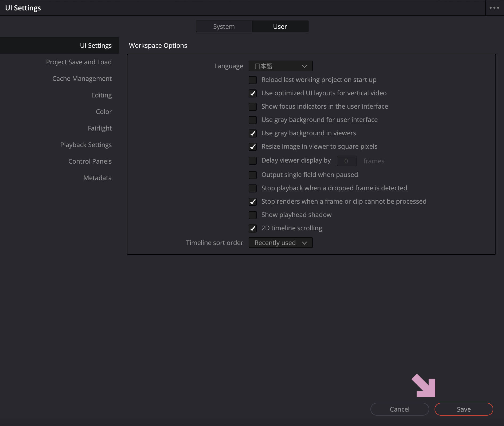The width and height of the screenshot is (504, 426).
Task: Select the Color settings page
Action: 104,111
